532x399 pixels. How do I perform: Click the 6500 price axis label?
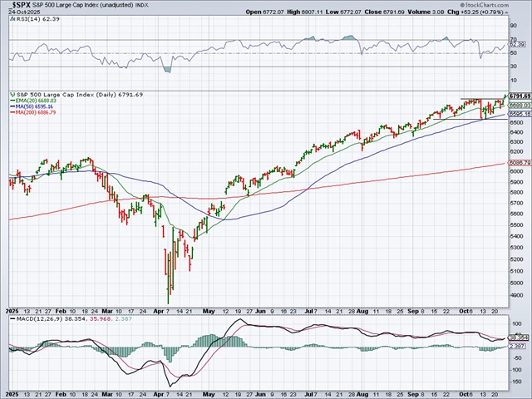click(x=515, y=122)
